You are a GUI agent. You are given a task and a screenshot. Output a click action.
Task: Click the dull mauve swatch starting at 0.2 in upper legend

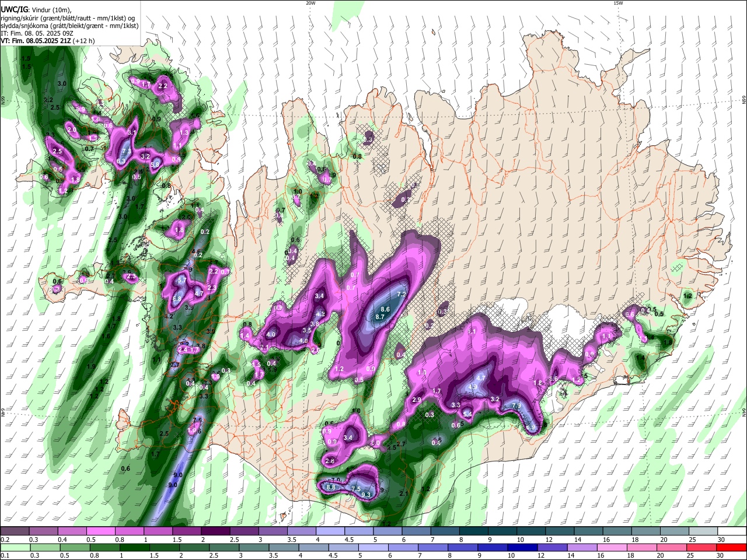click(x=15, y=531)
